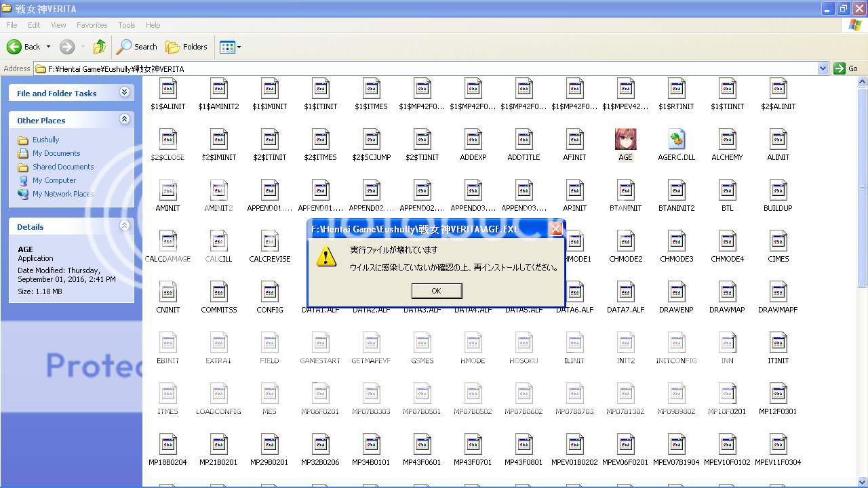
Task: Open the AGE application icon
Action: point(625,140)
